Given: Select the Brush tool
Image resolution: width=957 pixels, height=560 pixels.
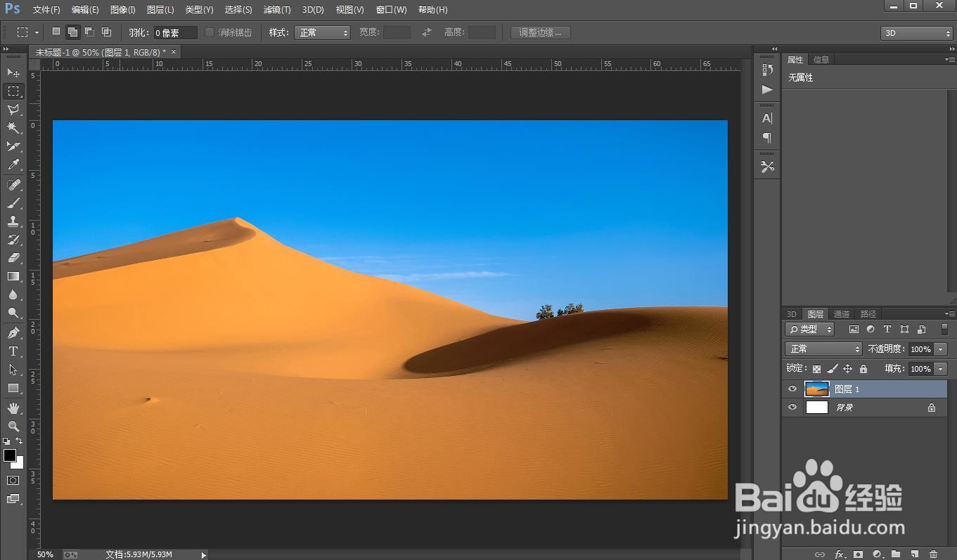Looking at the screenshot, I should point(13,203).
